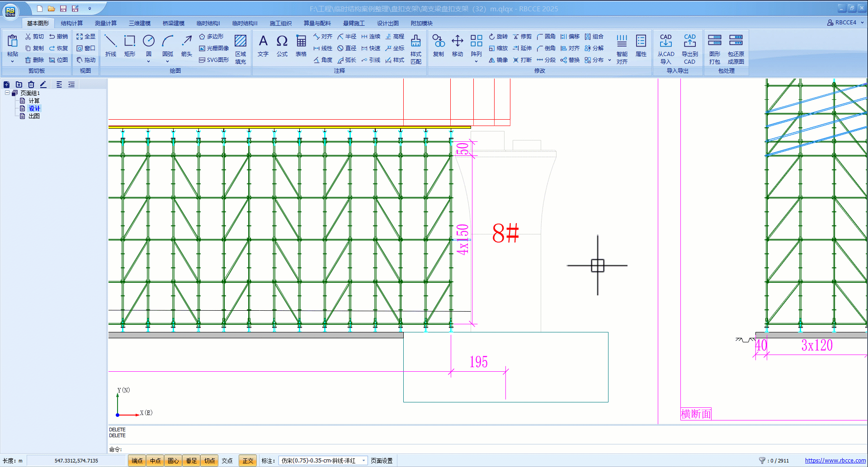Image resolution: width=868 pixels, height=467 pixels.
Task: Collapse the 页面组1 tree node
Action: pyautogui.click(x=7, y=93)
